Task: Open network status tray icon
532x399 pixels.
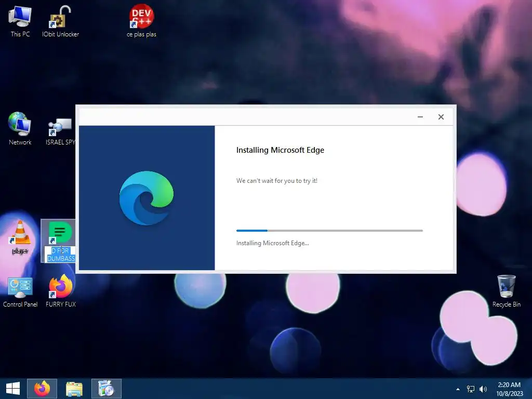Action: 471,389
